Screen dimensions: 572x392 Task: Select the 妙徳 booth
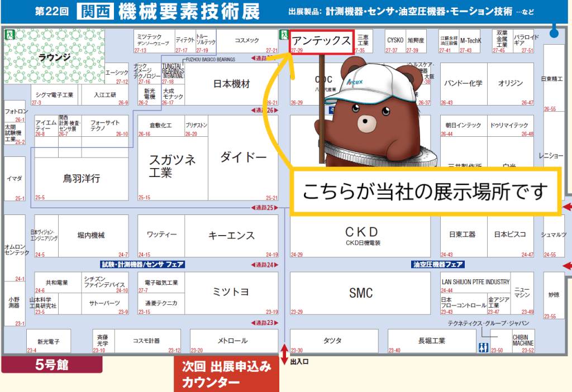tap(554, 295)
